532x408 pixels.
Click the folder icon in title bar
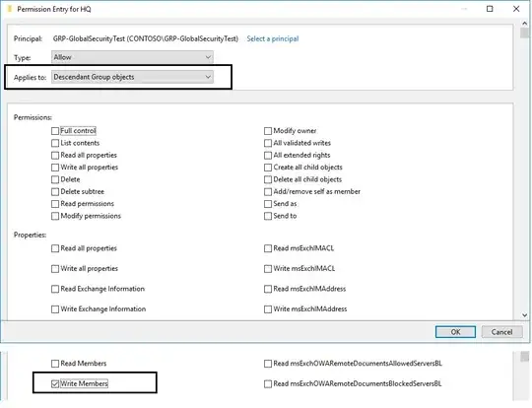pos(10,9)
